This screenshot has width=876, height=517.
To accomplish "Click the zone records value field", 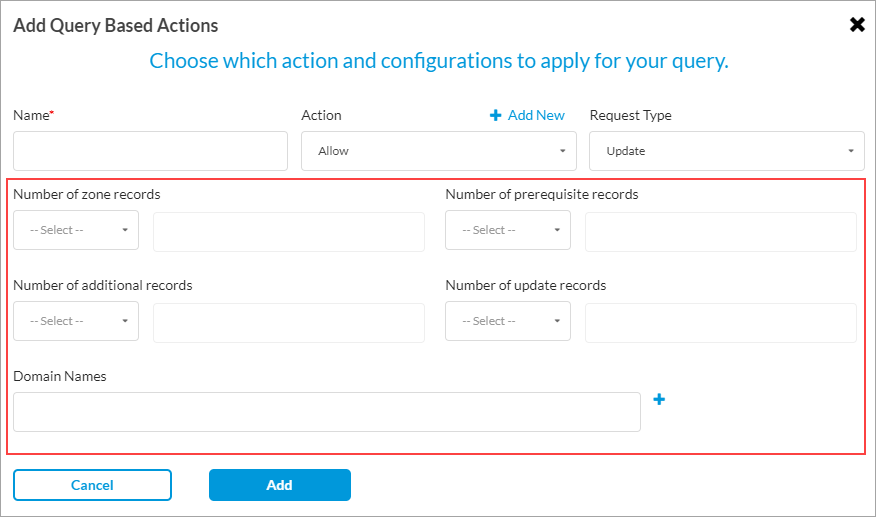I will click(288, 231).
